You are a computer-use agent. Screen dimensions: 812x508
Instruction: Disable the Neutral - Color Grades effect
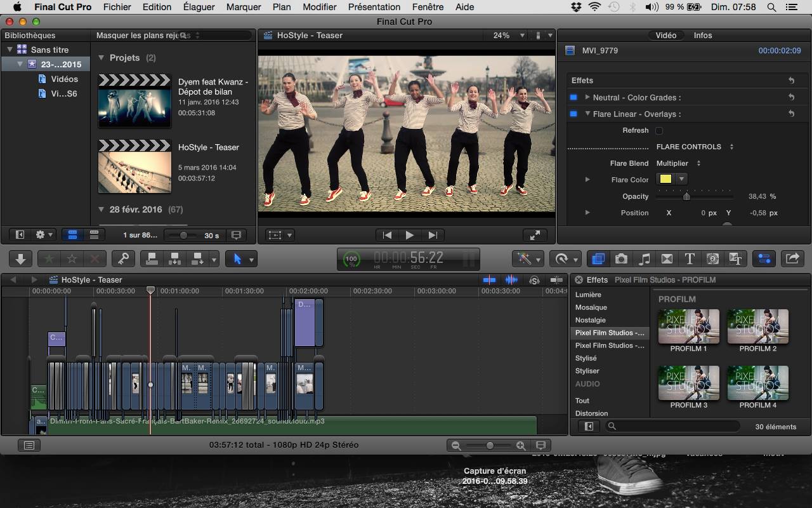click(x=573, y=97)
